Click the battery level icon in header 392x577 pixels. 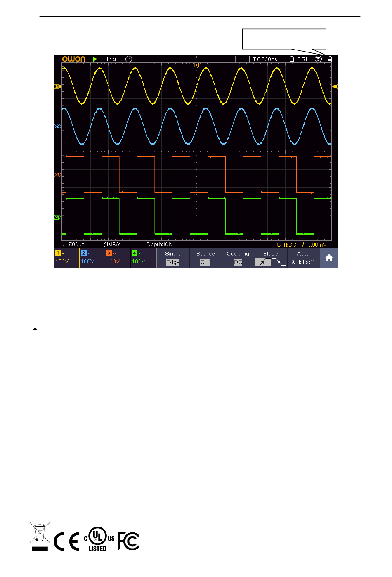pyautogui.click(x=330, y=59)
